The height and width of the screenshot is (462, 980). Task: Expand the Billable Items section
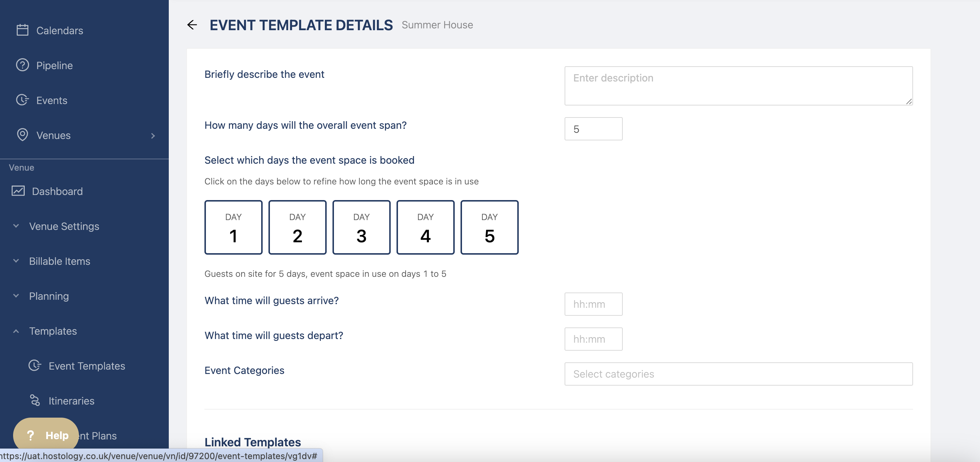[60, 261]
